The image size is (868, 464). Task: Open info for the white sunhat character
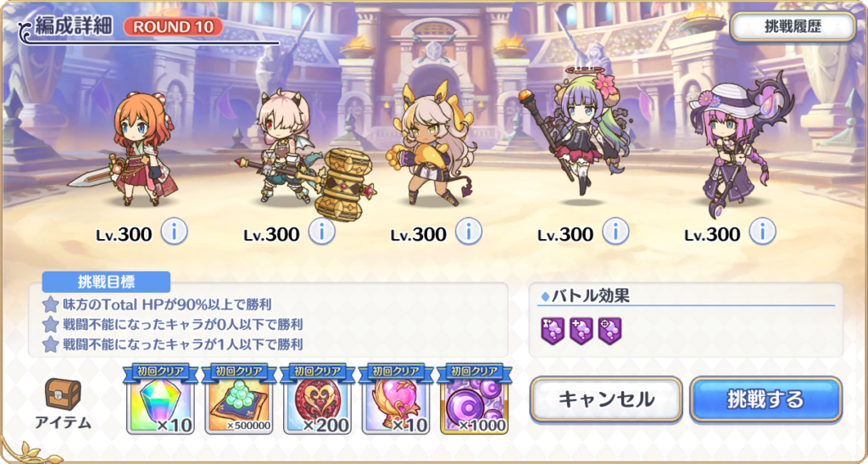pos(762,232)
